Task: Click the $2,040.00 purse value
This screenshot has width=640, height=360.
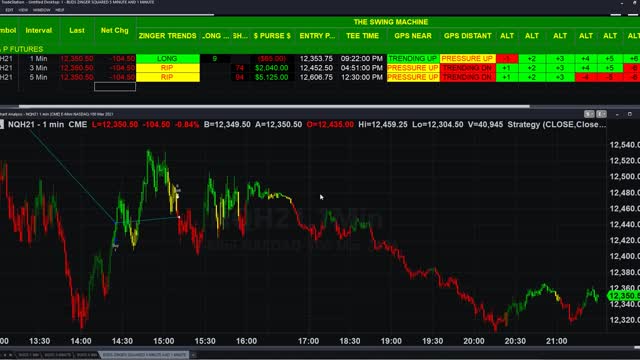Action: [271, 68]
